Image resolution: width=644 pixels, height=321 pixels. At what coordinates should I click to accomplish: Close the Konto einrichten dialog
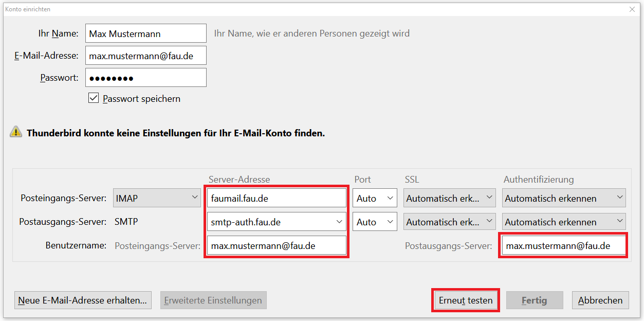(x=632, y=9)
